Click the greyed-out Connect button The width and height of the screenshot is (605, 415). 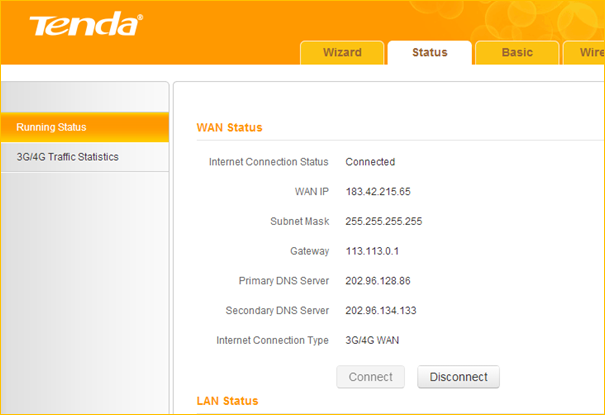coord(370,377)
